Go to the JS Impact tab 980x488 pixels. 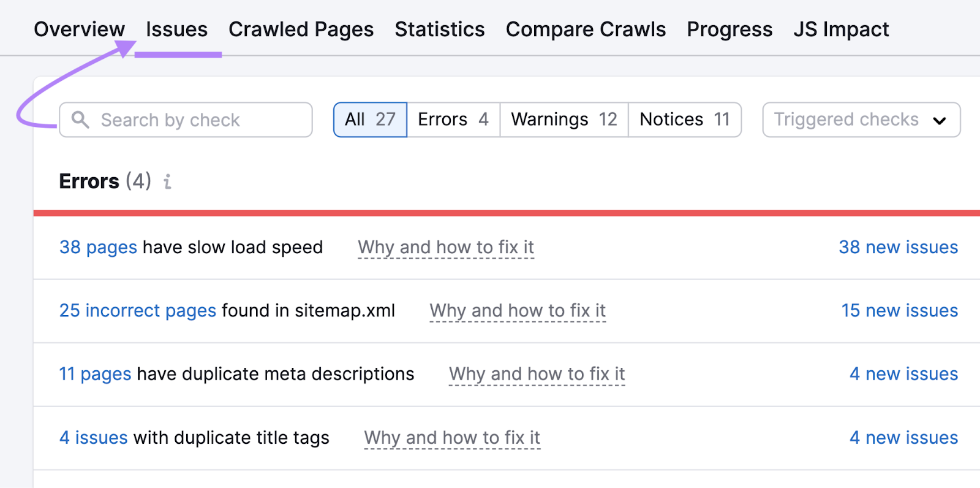(x=841, y=29)
